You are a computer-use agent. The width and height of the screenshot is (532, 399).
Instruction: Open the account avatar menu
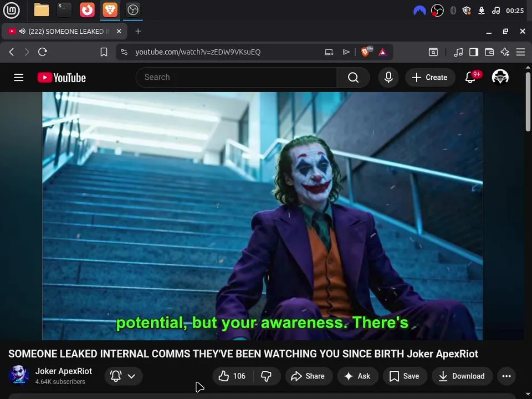point(500,77)
